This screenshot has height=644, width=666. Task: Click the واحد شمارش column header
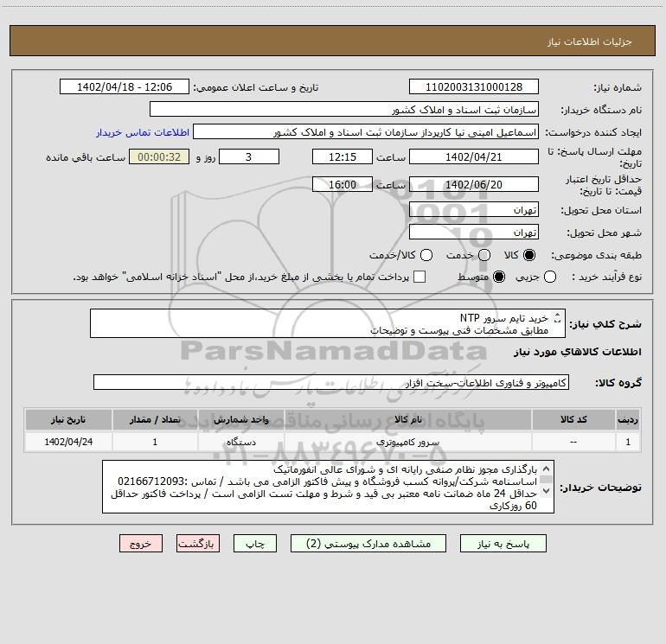click(240, 419)
